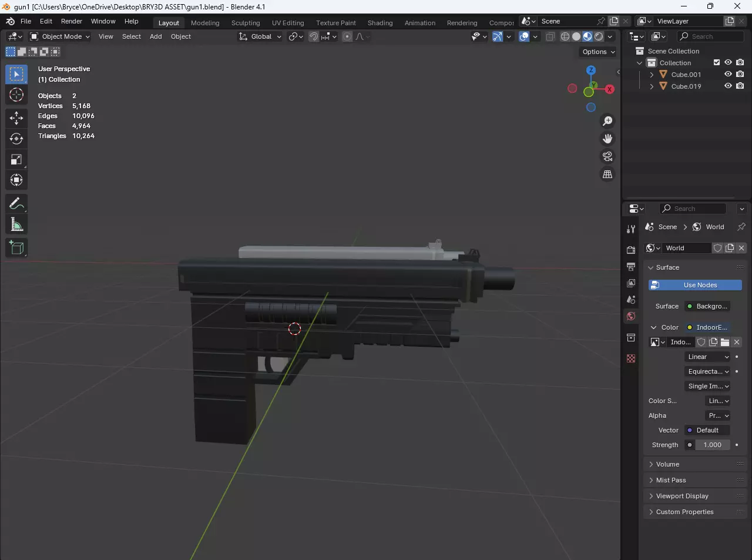Activate the Measure tool
Screen dimensions: 752x560
pos(16,224)
